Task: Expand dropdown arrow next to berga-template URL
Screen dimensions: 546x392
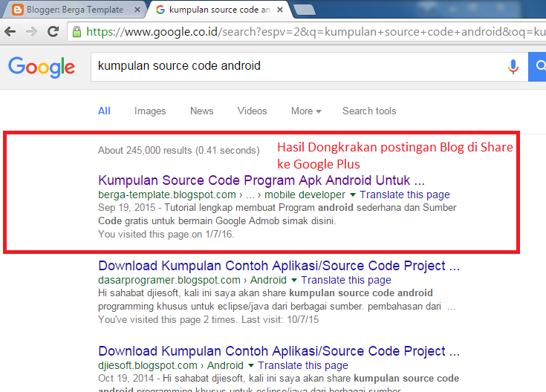Action: point(353,195)
